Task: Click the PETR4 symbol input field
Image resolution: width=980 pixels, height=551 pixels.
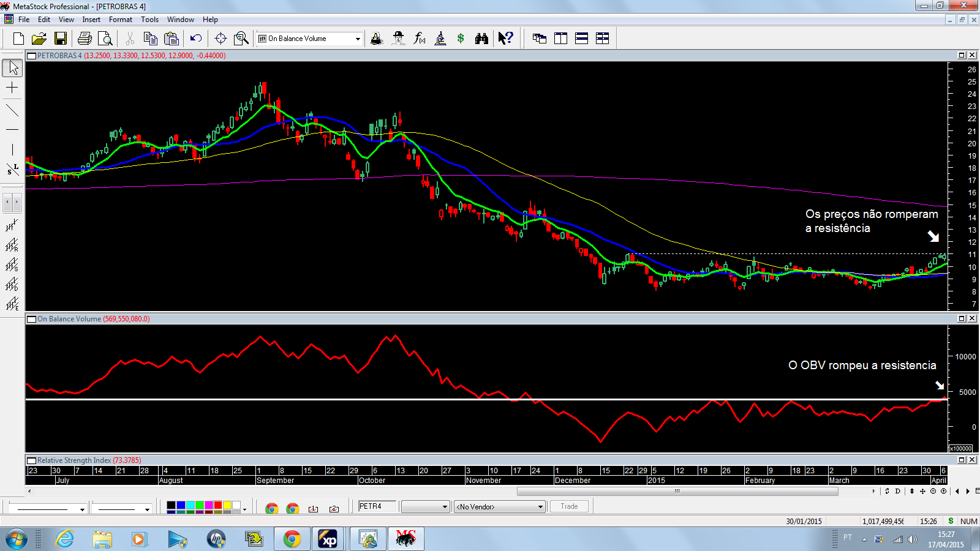Action: point(377,506)
